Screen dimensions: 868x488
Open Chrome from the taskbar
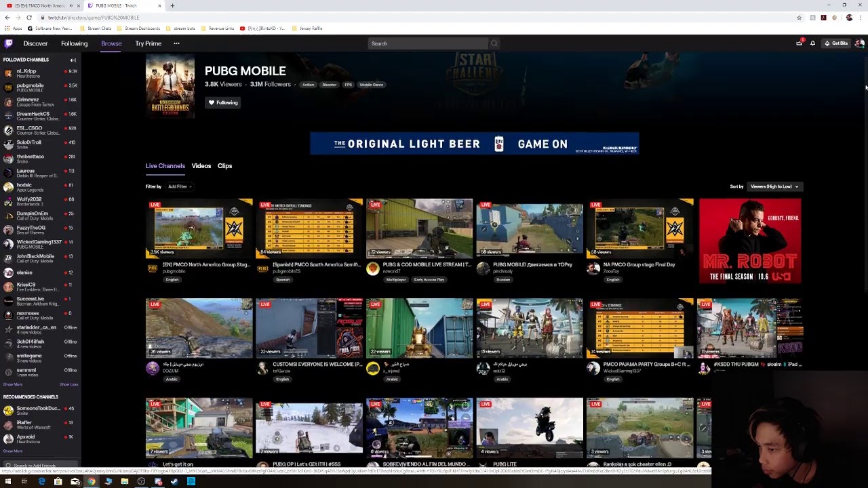click(92, 481)
